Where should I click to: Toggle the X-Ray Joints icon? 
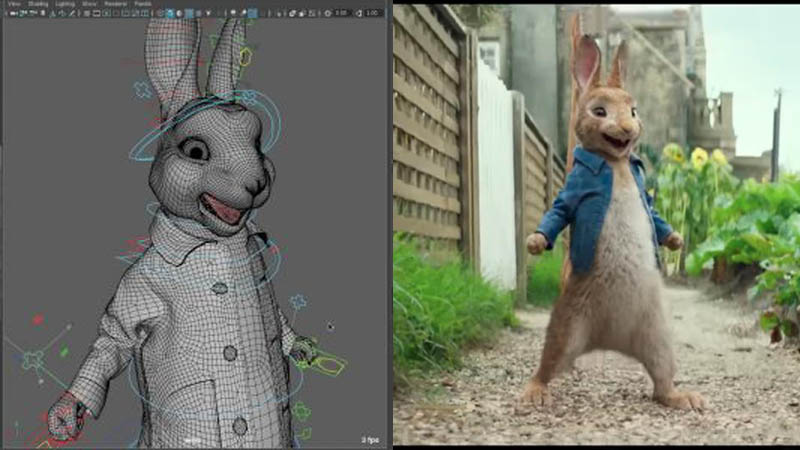pos(312,13)
